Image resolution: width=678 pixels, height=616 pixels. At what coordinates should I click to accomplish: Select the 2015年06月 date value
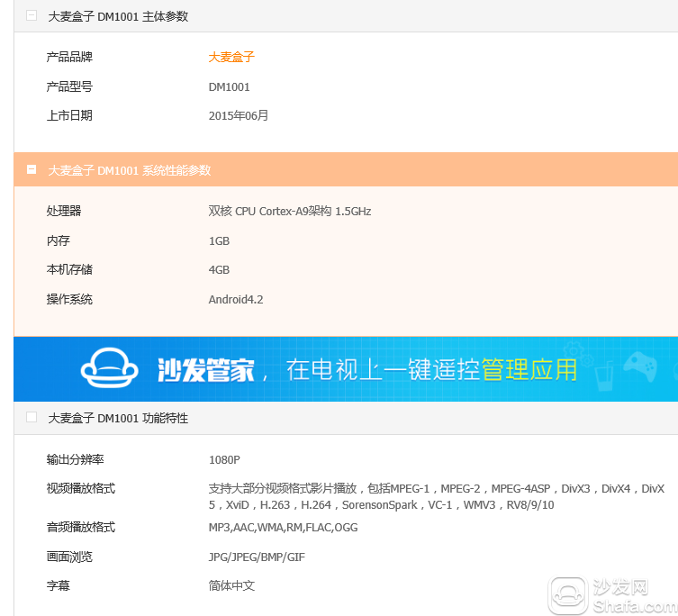[x=239, y=116]
